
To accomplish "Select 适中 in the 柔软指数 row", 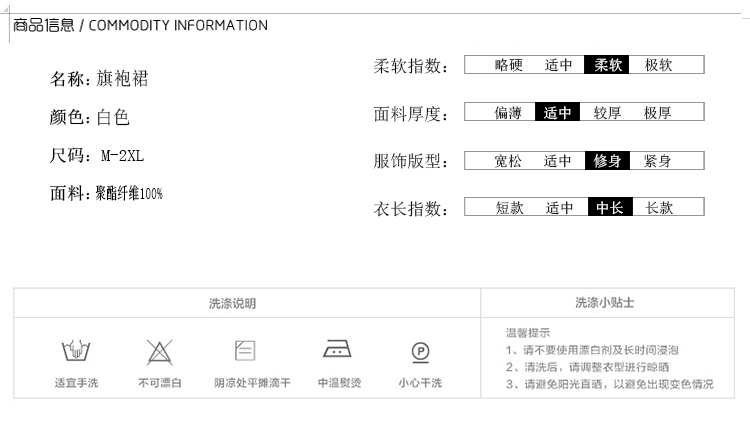I will tap(558, 65).
